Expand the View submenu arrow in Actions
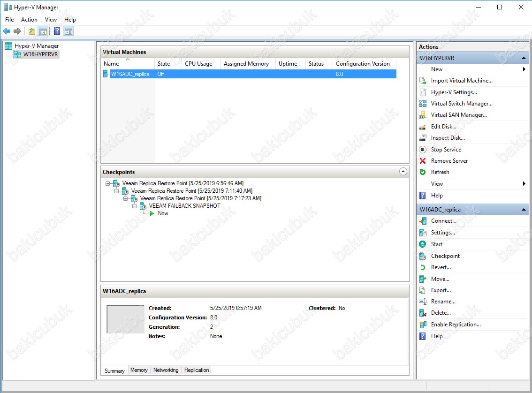Viewport: 532px width, 393px height. (x=524, y=184)
